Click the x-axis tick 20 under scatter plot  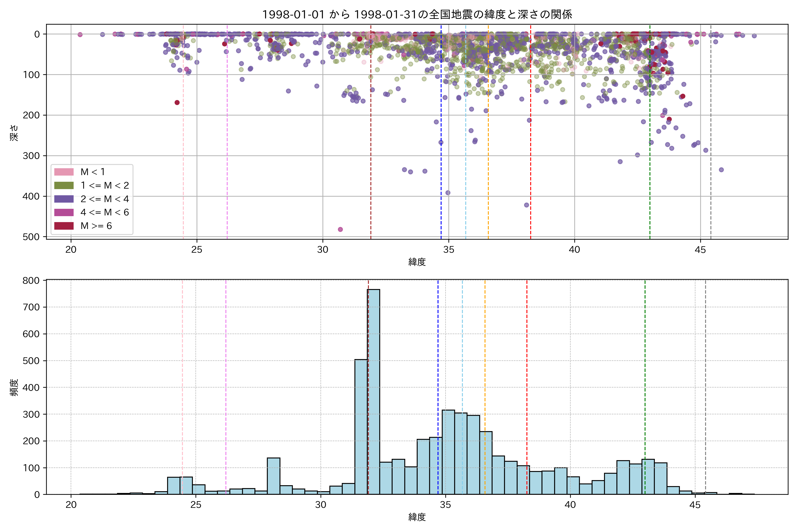pyautogui.click(x=71, y=250)
